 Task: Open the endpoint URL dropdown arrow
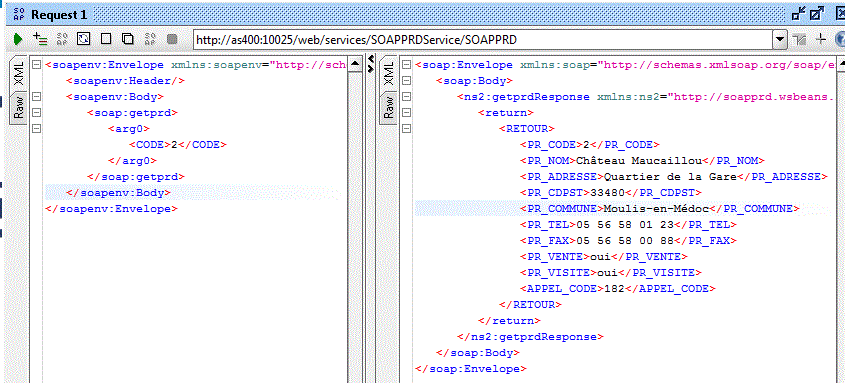click(x=779, y=39)
